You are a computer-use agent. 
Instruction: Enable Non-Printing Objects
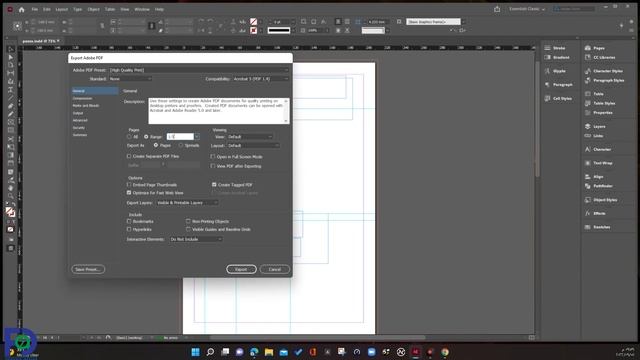pyautogui.click(x=188, y=221)
